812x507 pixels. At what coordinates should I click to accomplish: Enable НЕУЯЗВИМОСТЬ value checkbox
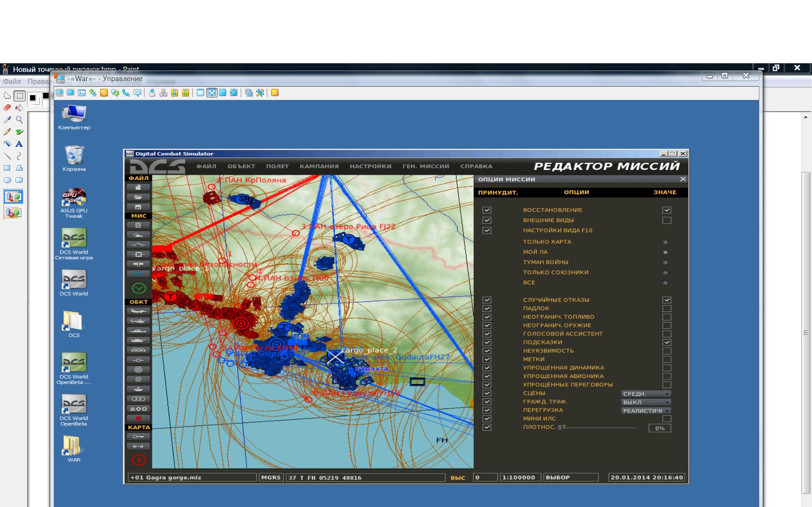coord(666,351)
